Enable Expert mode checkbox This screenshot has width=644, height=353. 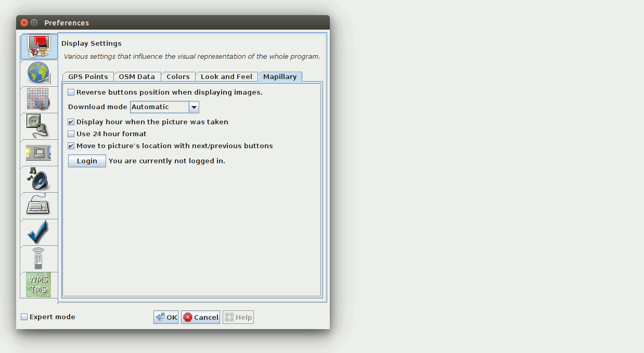[x=24, y=317]
